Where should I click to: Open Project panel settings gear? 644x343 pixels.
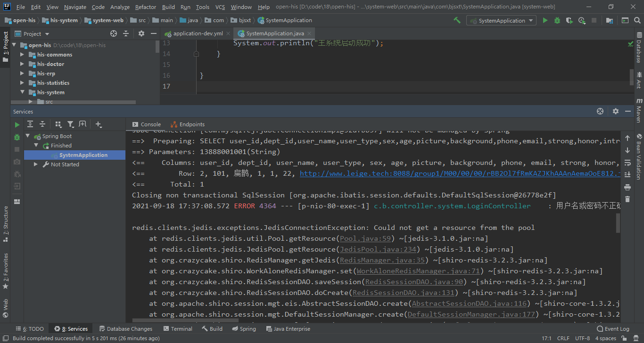tap(141, 33)
